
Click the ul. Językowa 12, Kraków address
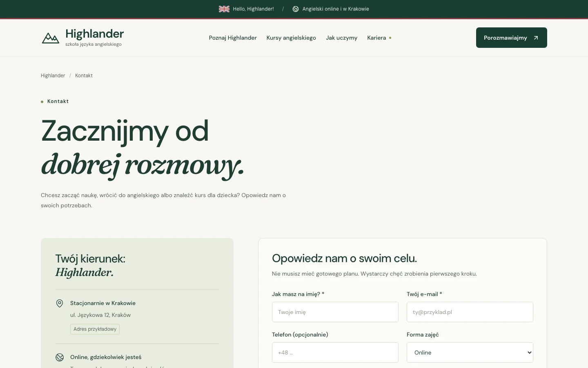[100, 315]
